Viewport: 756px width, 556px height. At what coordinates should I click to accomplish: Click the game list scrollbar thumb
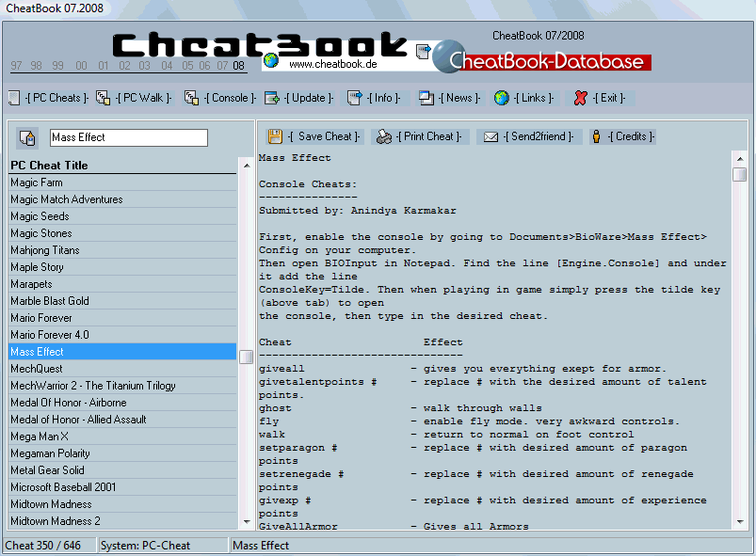[x=247, y=357]
